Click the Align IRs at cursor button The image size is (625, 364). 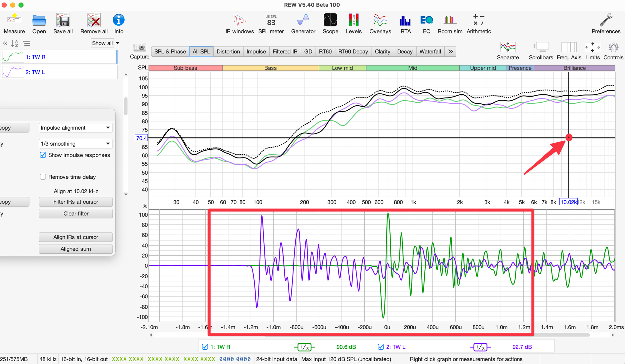[76, 237]
